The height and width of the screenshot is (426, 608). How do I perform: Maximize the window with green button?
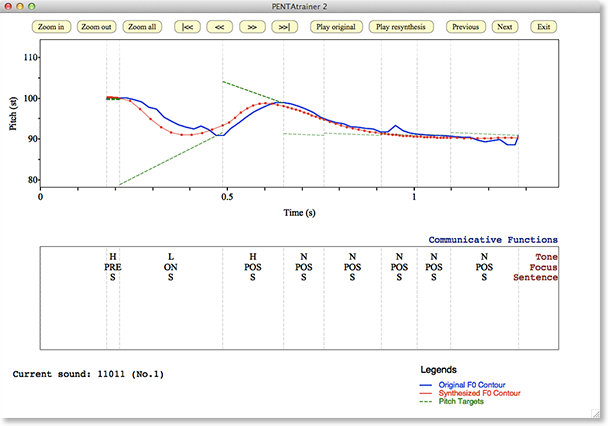32,6
